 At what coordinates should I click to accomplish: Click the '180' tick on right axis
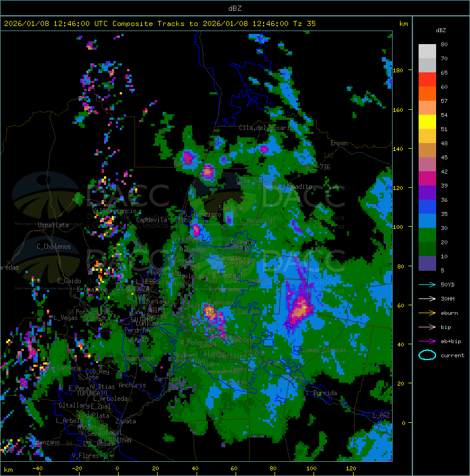coord(398,71)
